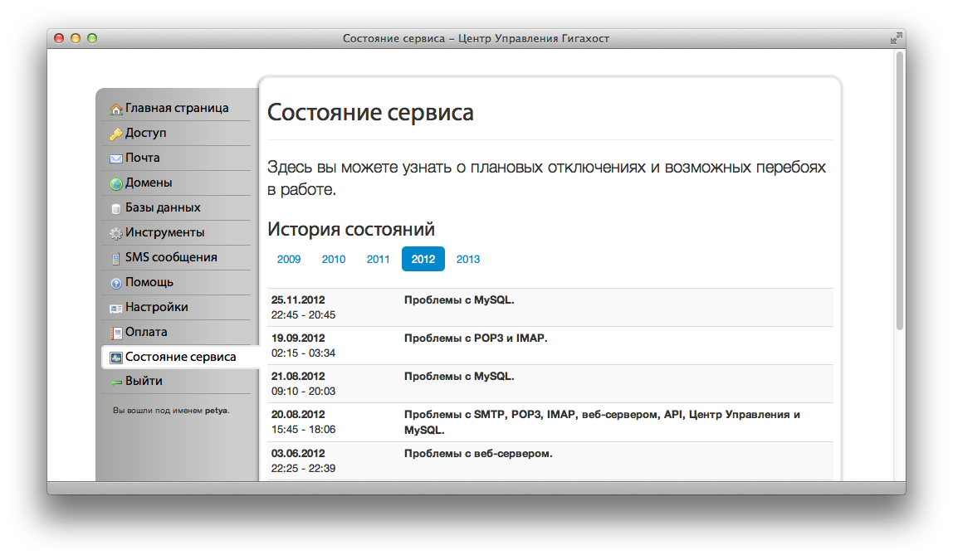Open the Главная страница sidebar link
The width and height of the screenshot is (953, 560).
pos(177,108)
